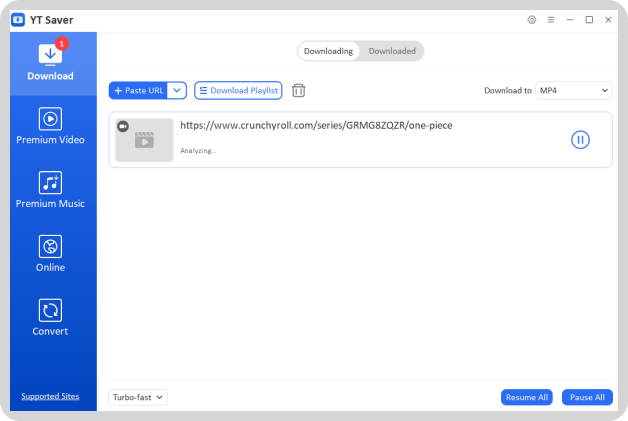The height and width of the screenshot is (421, 628).
Task: Switch to the Downloaded tab
Action: click(392, 51)
